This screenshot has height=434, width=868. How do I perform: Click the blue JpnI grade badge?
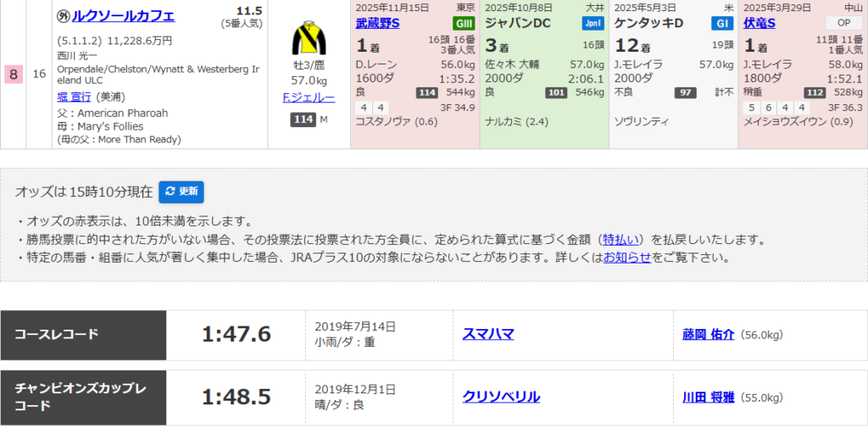coord(593,23)
